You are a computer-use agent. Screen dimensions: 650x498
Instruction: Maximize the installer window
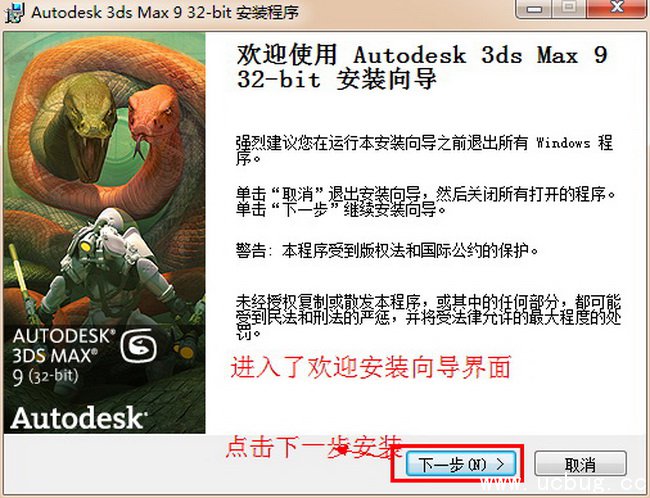coord(570,8)
